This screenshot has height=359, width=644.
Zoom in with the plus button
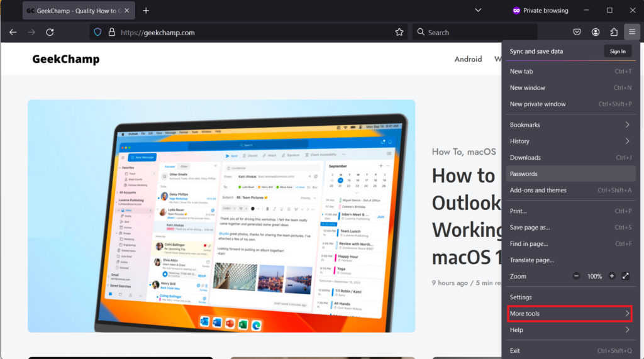(x=611, y=276)
